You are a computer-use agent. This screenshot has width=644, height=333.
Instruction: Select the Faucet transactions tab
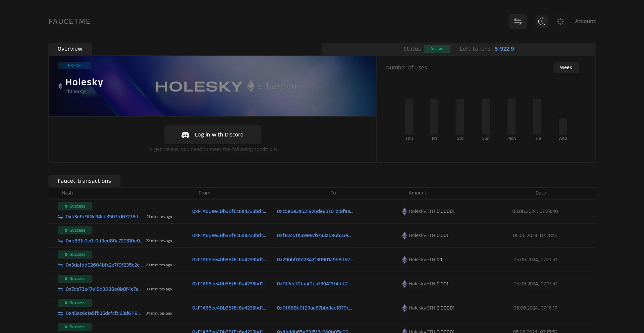[84, 181]
